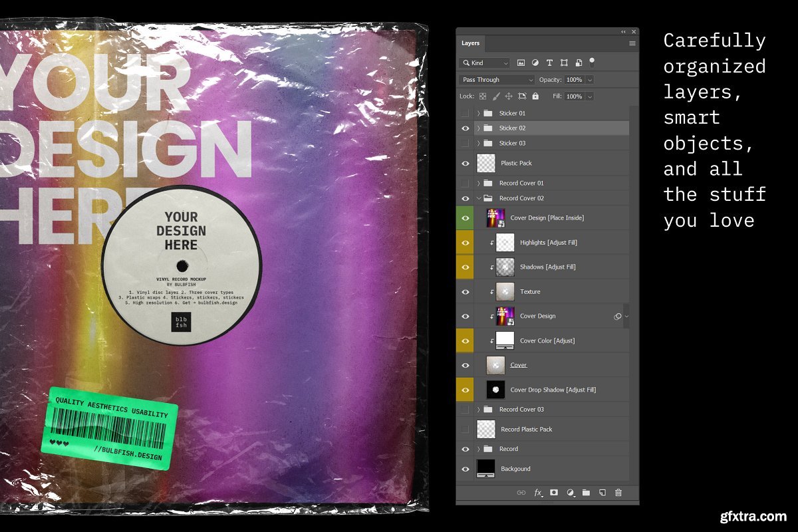The width and height of the screenshot is (798, 532).
Task: Click the add layer style fx icon
Action: 538,493
